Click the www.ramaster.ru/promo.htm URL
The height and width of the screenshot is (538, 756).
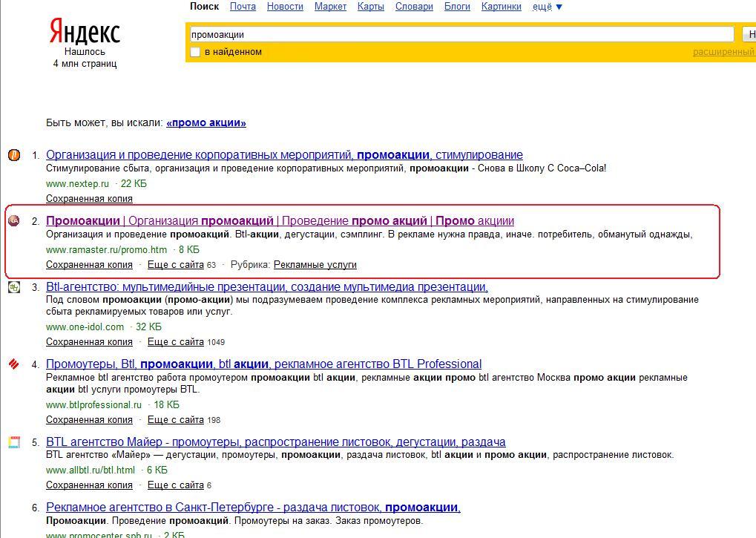107,250
